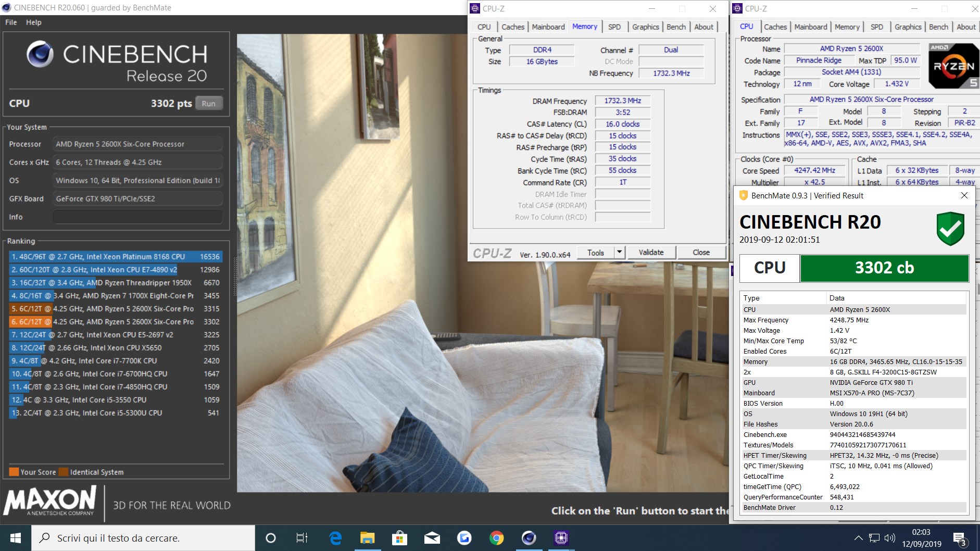Click the rendered room scene image

pyautogui.click(x=482, y=263)
